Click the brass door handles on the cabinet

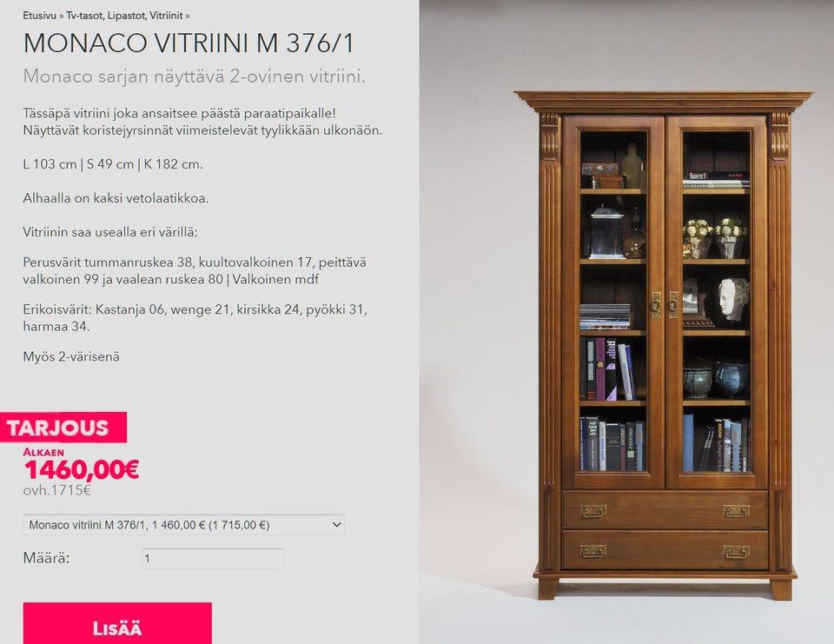pos(665,305)
